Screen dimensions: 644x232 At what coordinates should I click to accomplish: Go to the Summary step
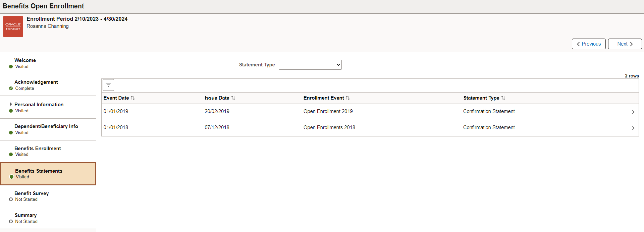click(x=48, y=218)
